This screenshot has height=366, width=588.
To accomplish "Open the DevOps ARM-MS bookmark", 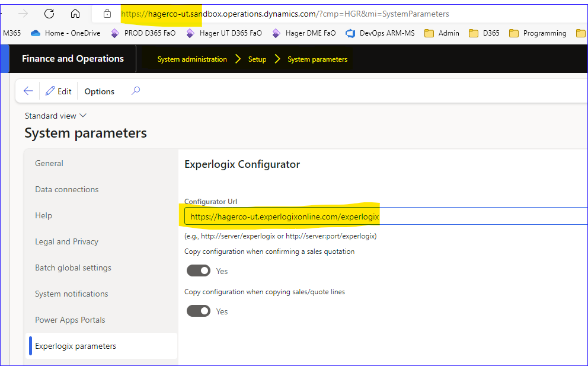I will 381,33.
